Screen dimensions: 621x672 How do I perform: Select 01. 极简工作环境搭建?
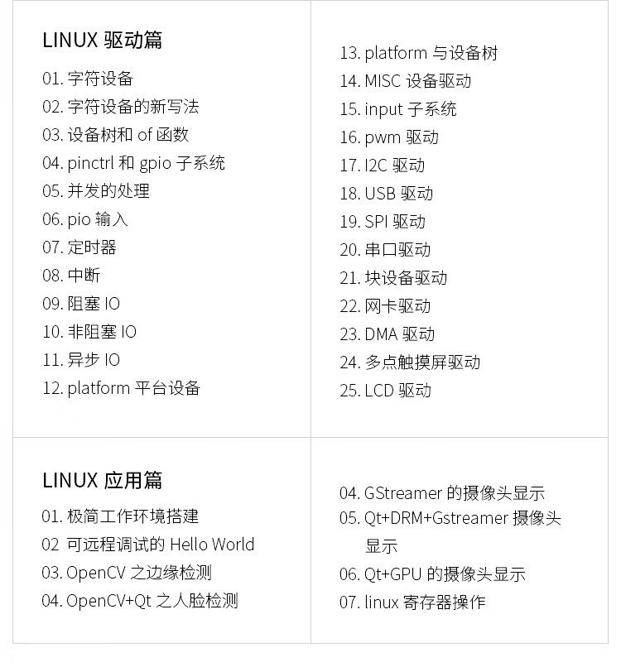click(120, 516)
